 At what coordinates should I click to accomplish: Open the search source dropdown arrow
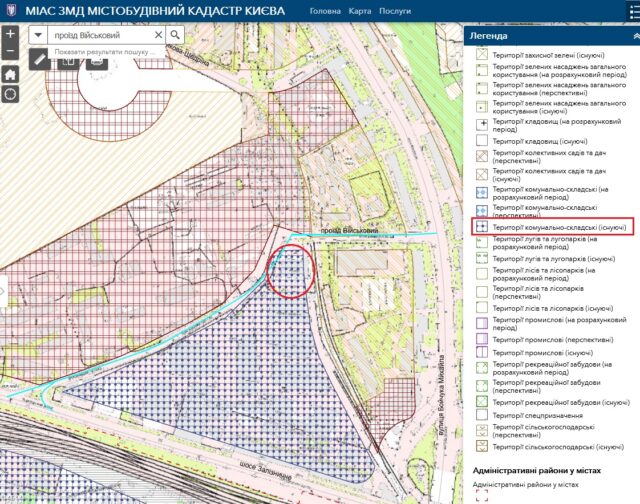38,34
